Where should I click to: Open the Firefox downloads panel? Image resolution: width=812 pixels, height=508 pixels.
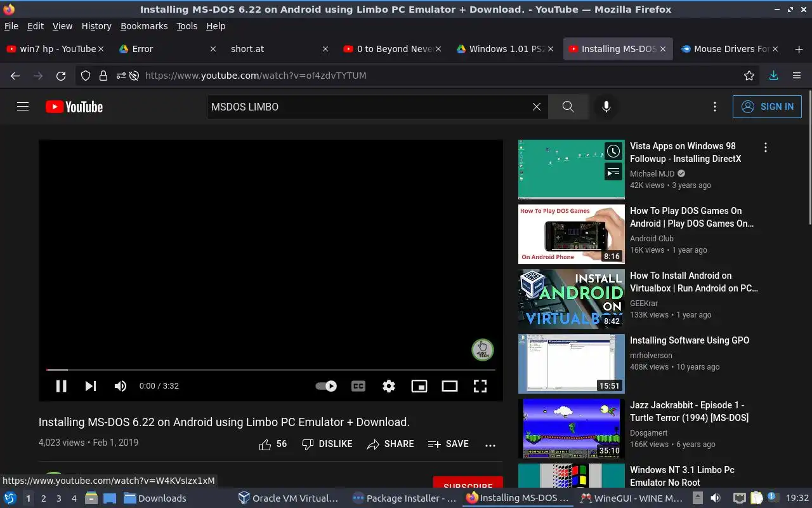click(773, 76)
